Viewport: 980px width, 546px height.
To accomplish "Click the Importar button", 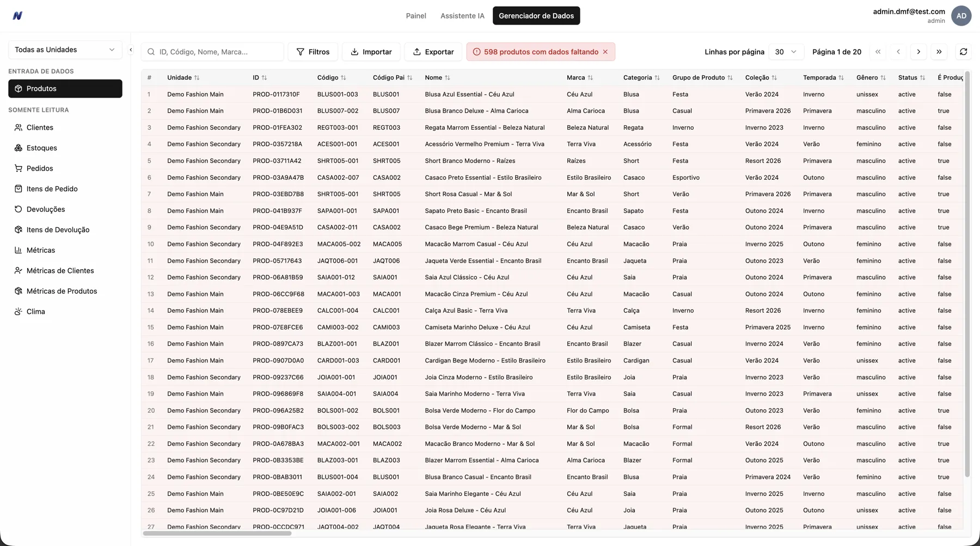I will click(371, 52).
